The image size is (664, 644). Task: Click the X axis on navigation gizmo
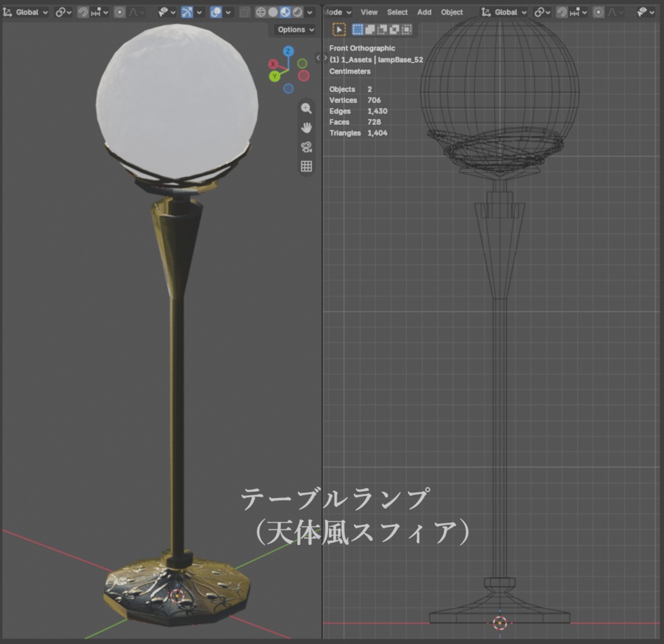click(x=273, y=64)
